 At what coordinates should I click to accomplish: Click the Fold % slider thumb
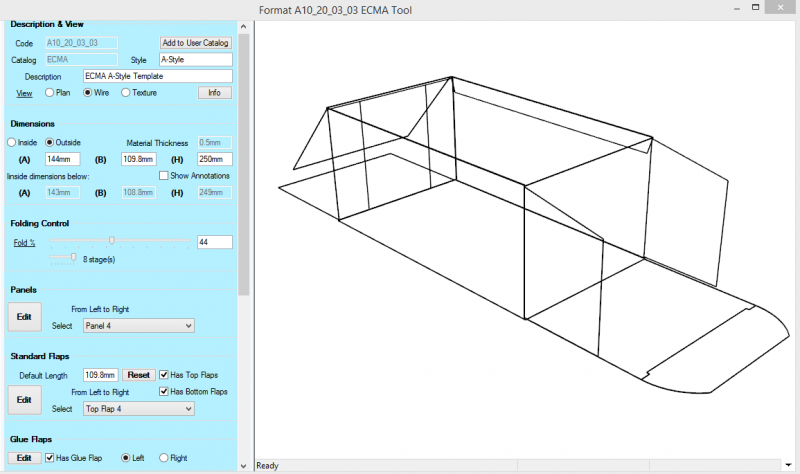coord(112,240)
